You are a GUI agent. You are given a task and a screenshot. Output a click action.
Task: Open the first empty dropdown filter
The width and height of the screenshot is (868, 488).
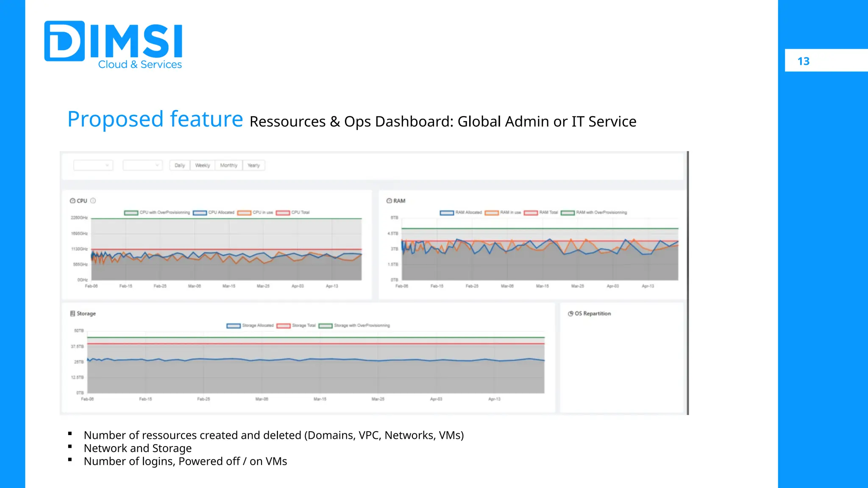coord(93,165)
